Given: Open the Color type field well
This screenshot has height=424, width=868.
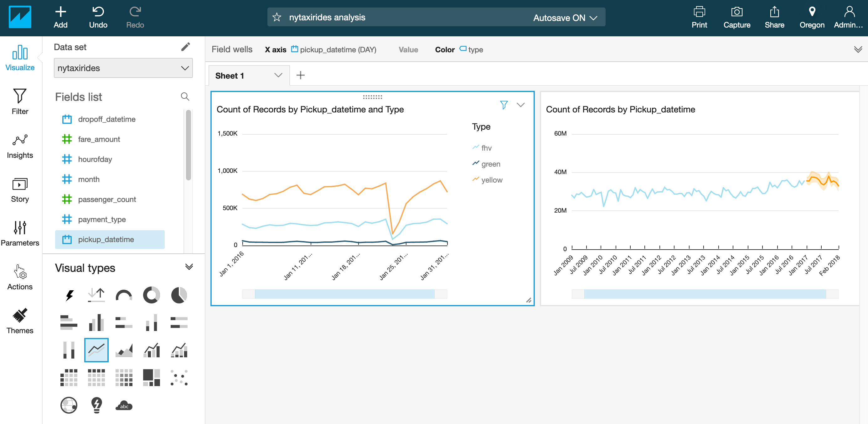Looking at the screenshot, I should 471,49.
